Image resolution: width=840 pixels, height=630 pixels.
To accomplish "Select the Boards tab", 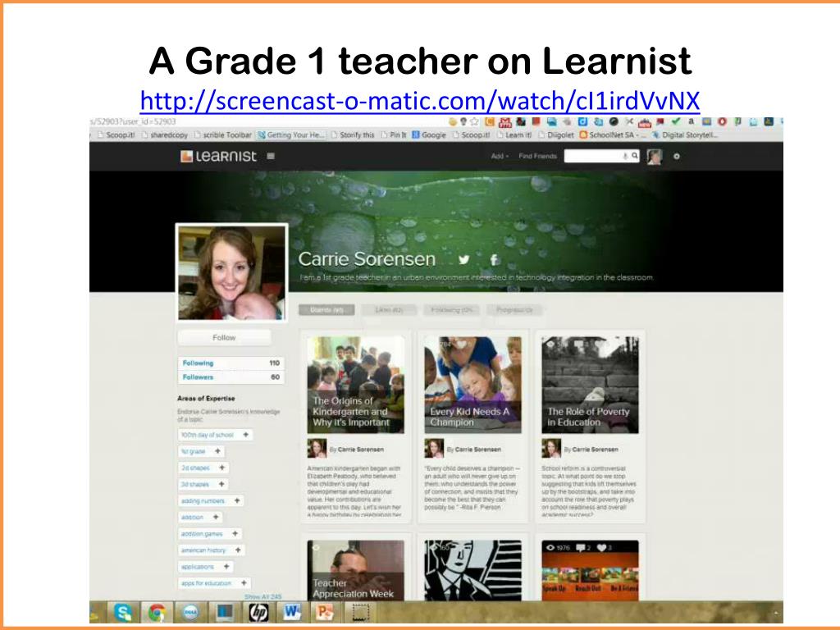I will (326, 309).
